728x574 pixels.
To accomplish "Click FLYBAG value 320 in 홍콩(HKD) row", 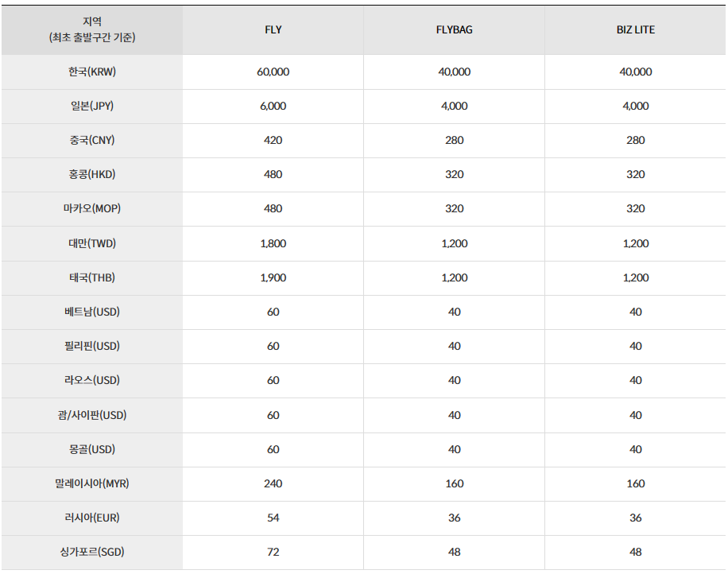I will (x=454, y=174).
